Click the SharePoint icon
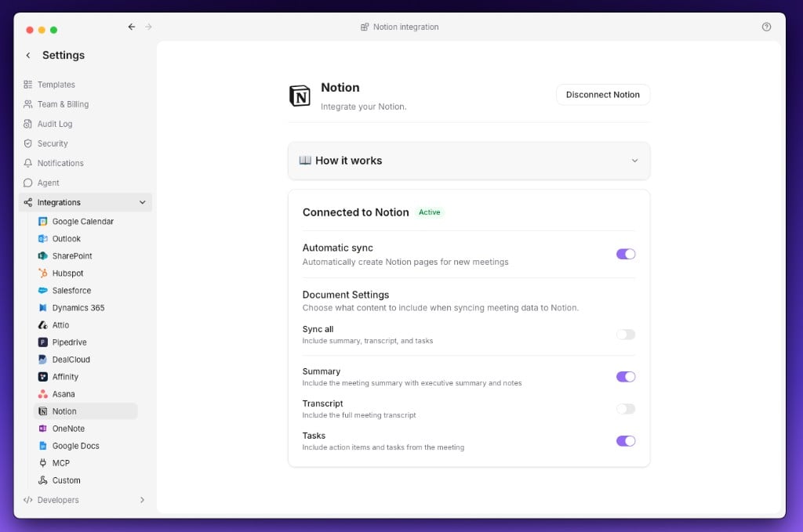 click(43, 255)
